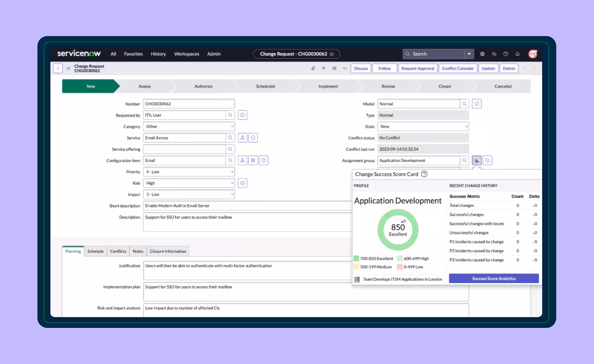The height and width of the screenshot is (364, 594).
Task: Click the Authorize stage in flow
Action: (203, 86)
